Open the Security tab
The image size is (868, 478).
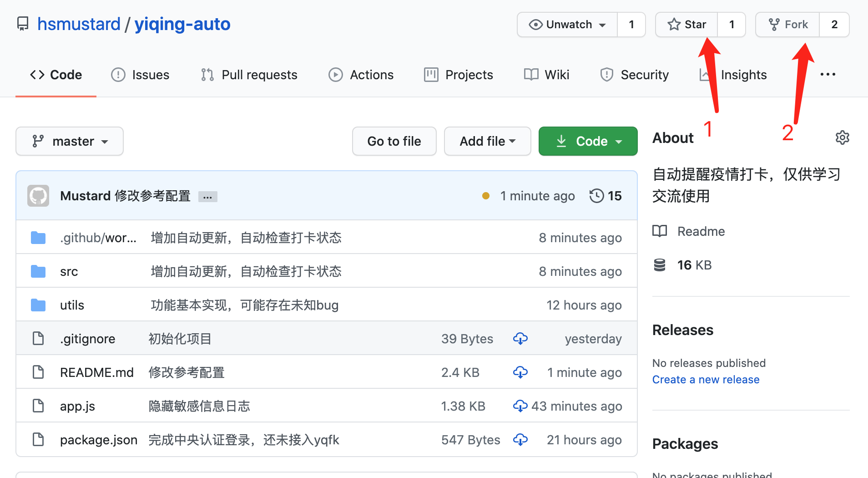tap(635, 75)
